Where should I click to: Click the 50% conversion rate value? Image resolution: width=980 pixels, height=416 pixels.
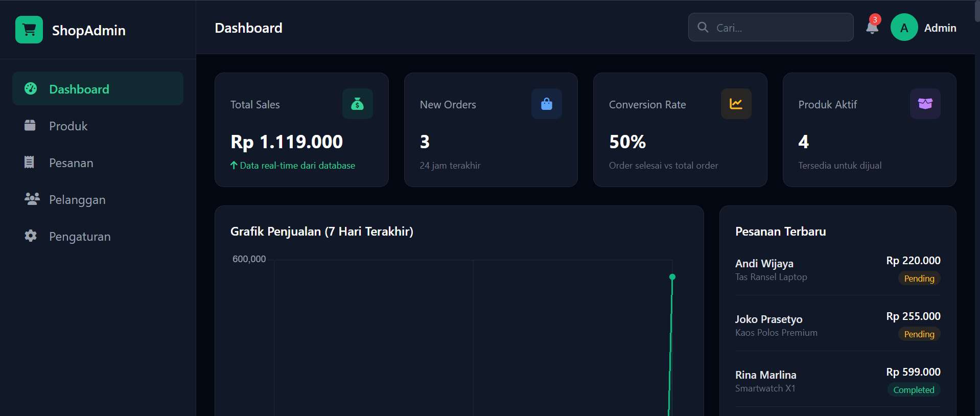pos(627,142)
